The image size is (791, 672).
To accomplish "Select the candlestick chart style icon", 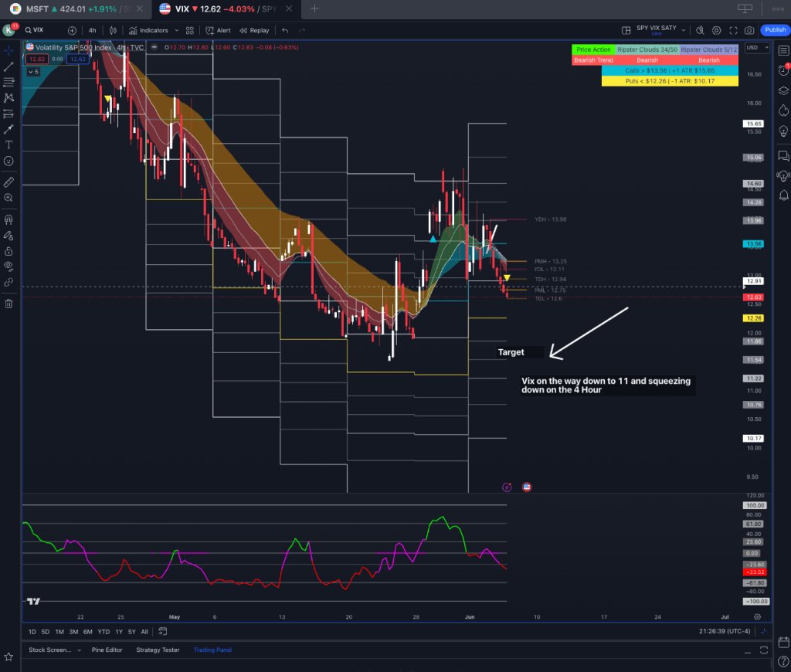I will (x=114, y=30).
